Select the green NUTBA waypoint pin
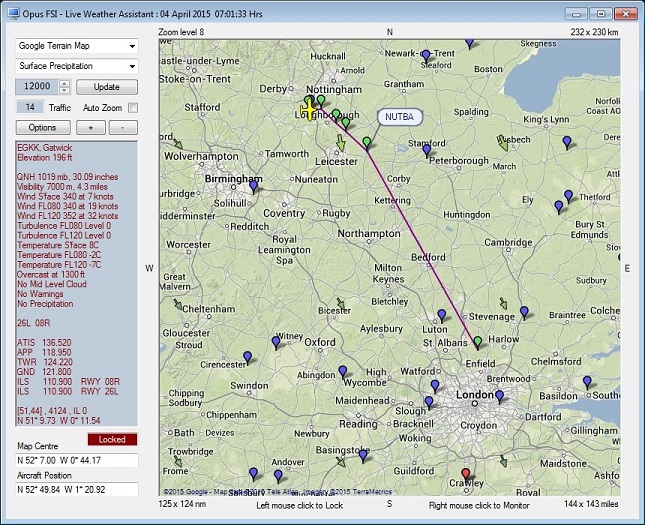Screen dimensions: 645x525 [367, 143]
